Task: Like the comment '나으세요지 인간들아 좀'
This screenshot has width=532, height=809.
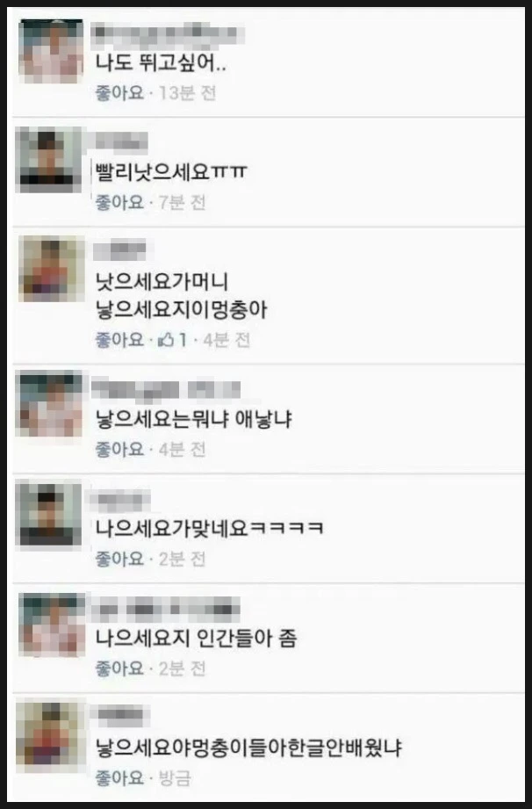Action: [119, 668]
